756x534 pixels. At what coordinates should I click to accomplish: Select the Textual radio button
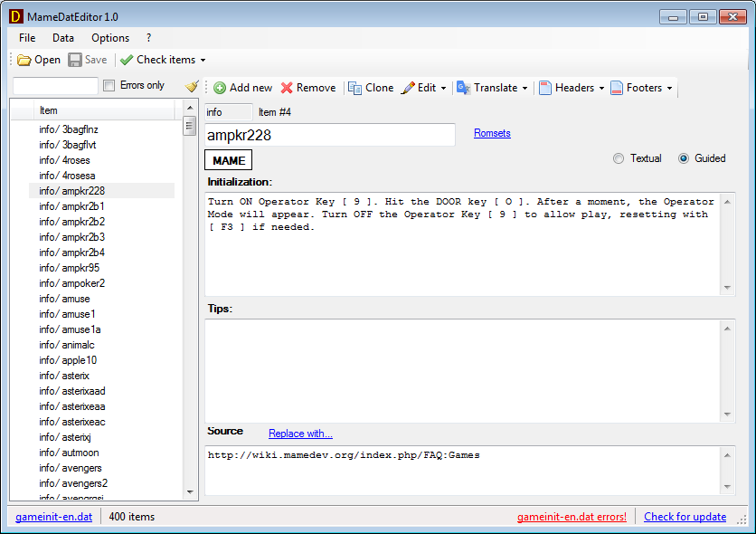point(619,158)
